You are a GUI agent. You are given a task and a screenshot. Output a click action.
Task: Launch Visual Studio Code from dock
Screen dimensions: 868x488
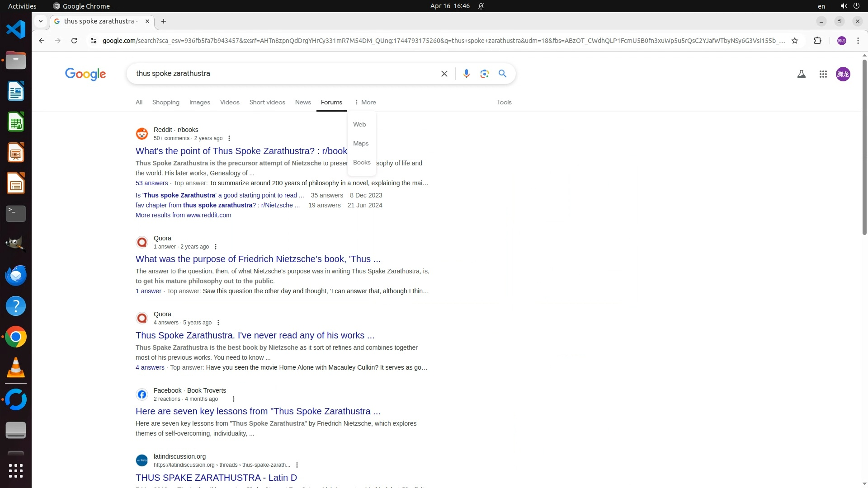[x=16, y=30]
